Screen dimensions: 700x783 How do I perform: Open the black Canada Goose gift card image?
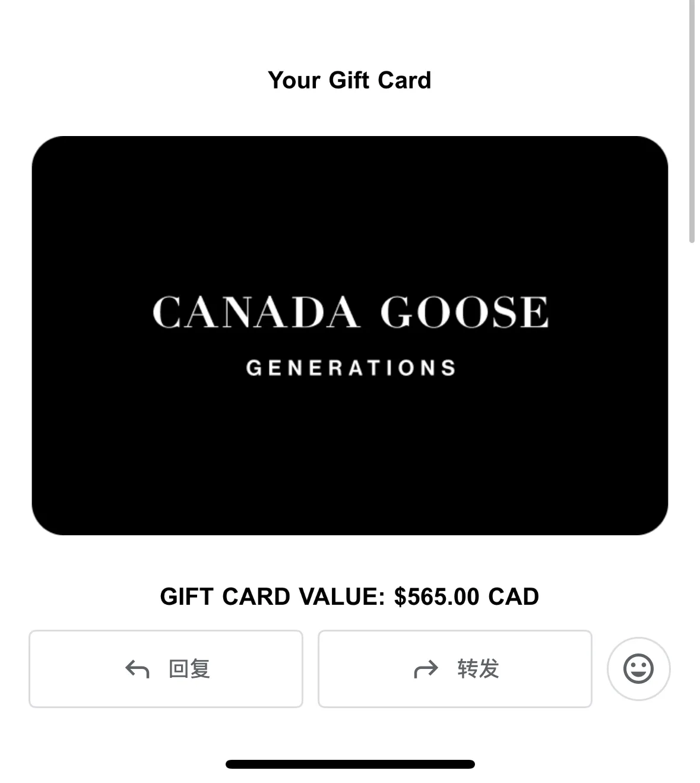click(x=350, y=336)
